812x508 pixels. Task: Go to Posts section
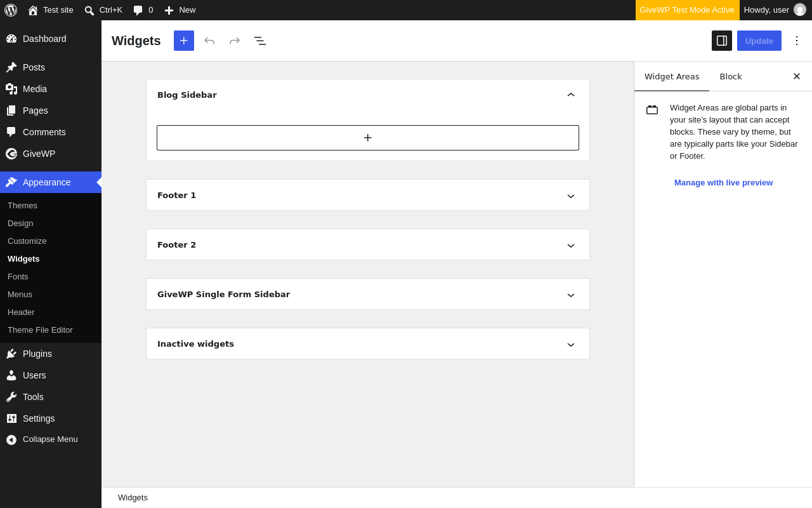pyautogui.click(x=51, y=67)
